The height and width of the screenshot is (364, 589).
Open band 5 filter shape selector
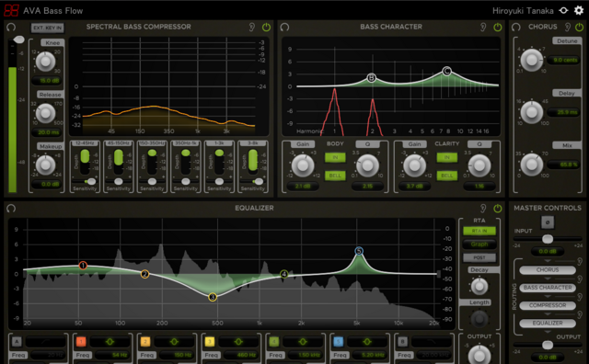367,342
